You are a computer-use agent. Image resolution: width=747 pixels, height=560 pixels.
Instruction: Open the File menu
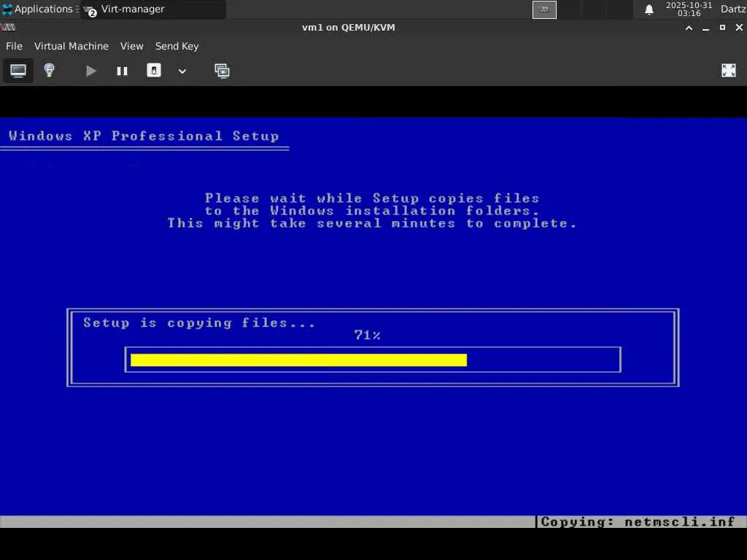click(14, 46)
